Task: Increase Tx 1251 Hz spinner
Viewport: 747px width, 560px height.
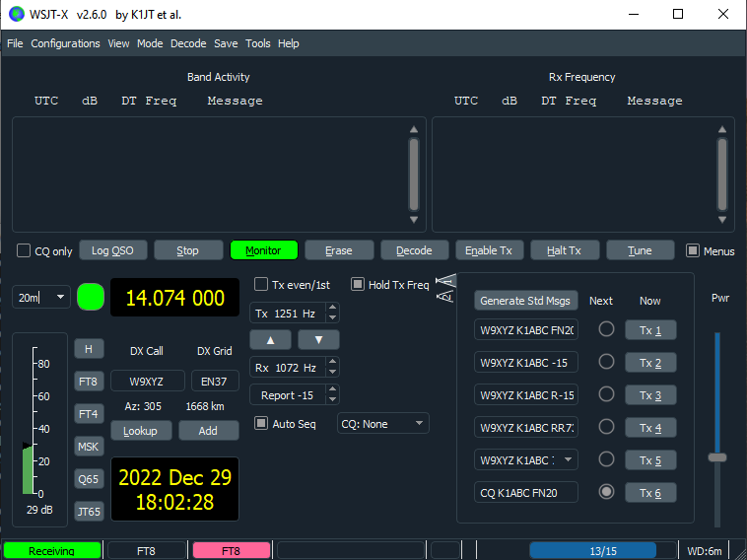Action: coord(332,308)
